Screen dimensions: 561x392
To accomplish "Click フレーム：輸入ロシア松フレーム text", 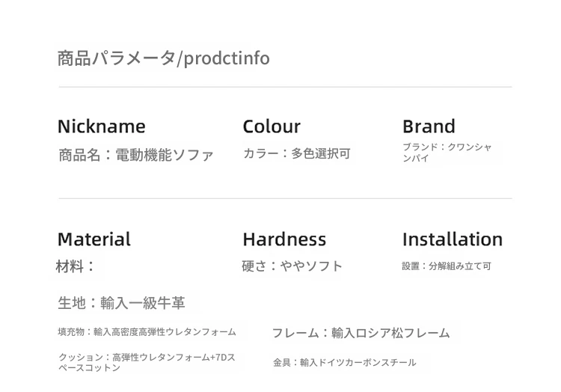I will [x=361, y=333].
